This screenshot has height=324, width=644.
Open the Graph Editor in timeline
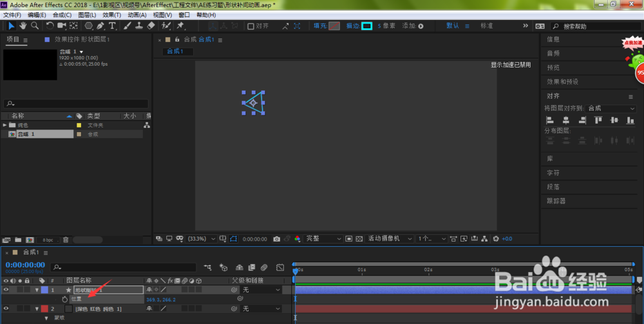coord(280,267)
